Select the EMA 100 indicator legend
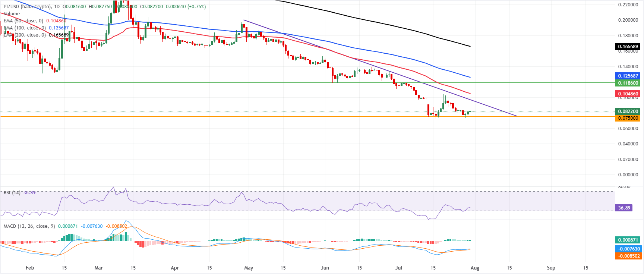644x274 pixels. (x=36, y=28)
